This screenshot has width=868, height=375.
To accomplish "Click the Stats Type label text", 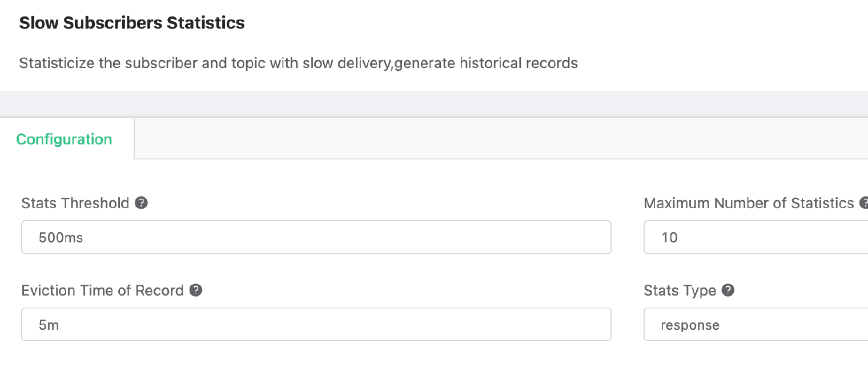I will click(x=680, y=290).
